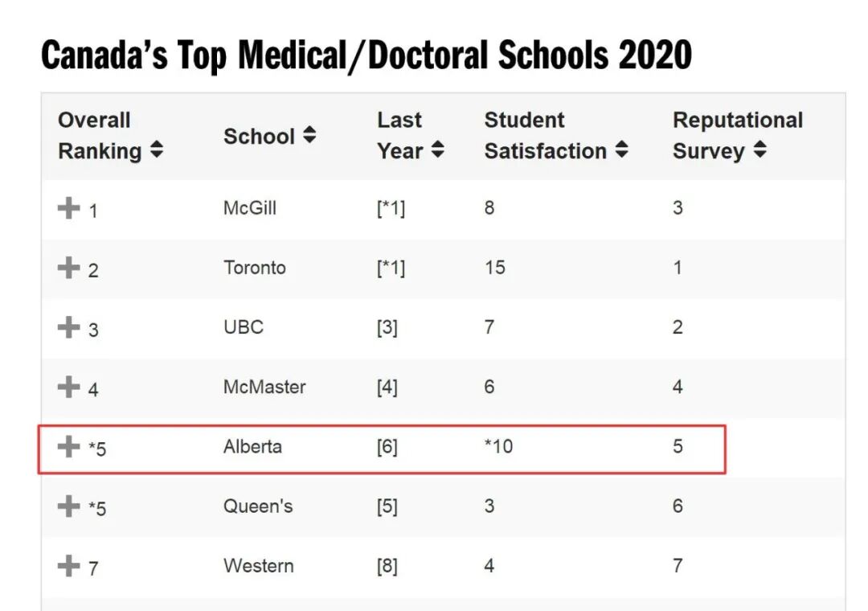This screenshot has width=868, height=611.
Task: Expand Alberta row plus icon
Action: 69,446
